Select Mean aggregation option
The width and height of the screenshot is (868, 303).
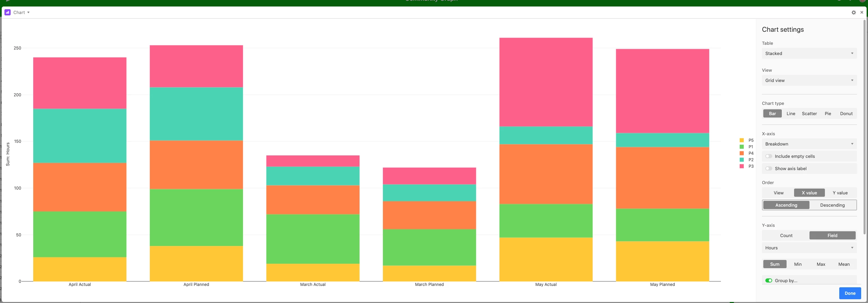coord(844,264)
